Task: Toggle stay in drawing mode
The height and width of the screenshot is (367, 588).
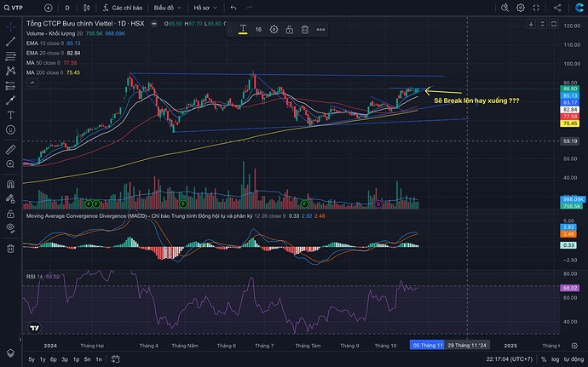Action: (x=10, y=198)
